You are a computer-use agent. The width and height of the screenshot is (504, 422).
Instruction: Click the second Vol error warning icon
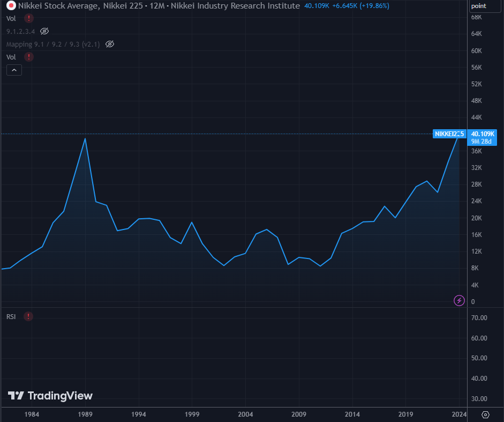pyautogui.click(x=29, y=57)
